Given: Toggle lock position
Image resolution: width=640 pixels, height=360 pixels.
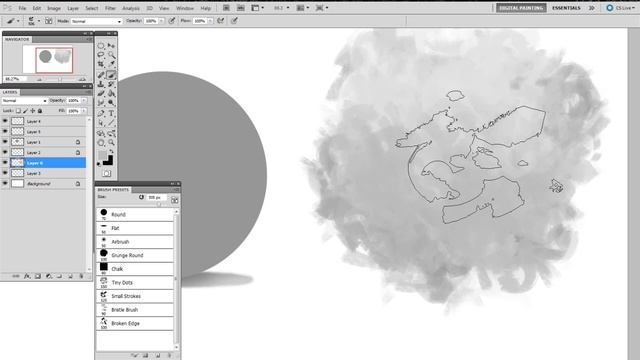Looking at the screenshot, I should click(33, 111).
